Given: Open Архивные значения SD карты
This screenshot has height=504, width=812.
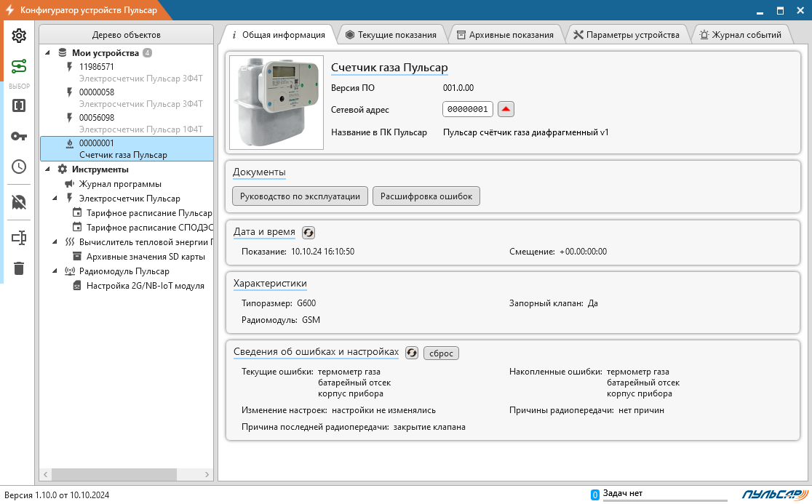Looking at the screenshot, I should click(146, 257).
